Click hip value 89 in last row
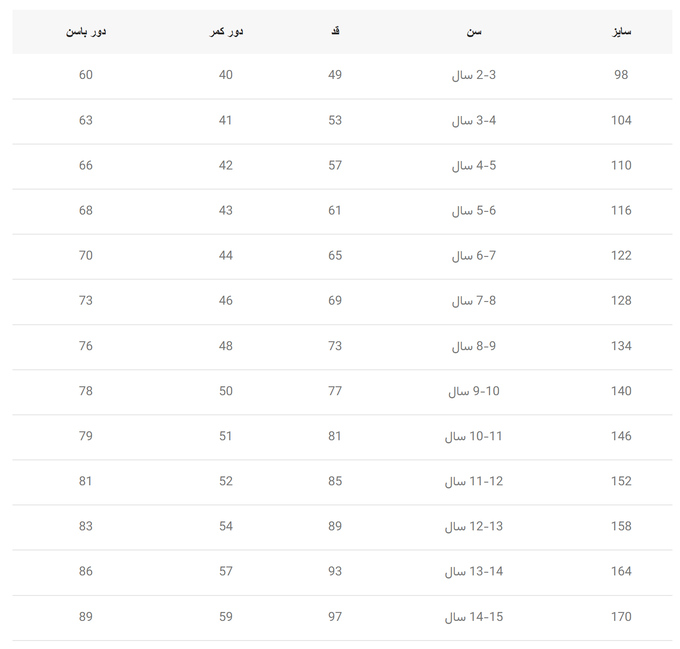 click(85, 616)
